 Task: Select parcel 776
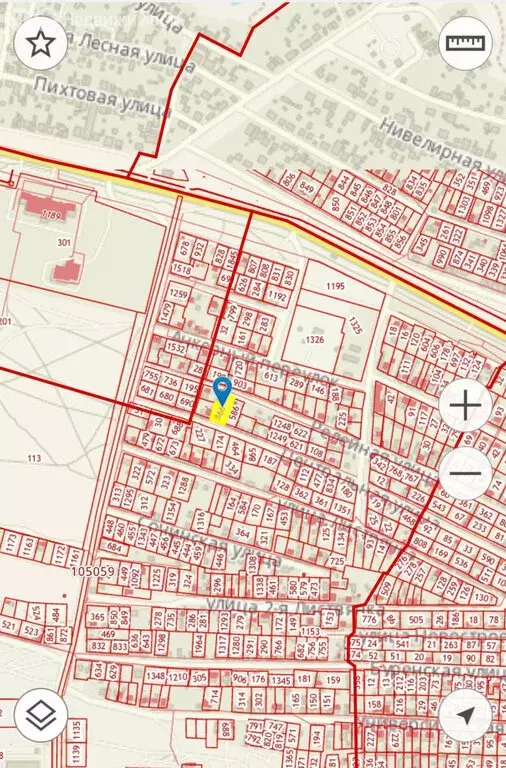[x=369, y=620]
